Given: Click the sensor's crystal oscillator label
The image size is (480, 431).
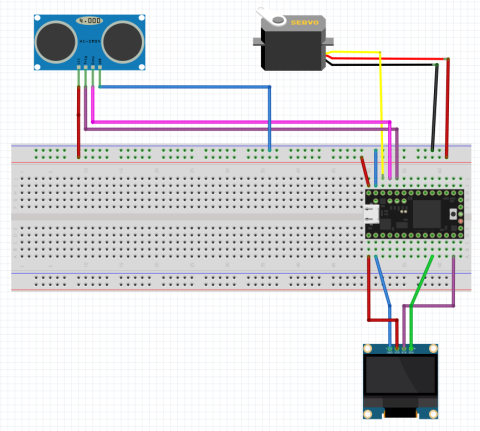Looking at the screenshot, I should [89, 21].
